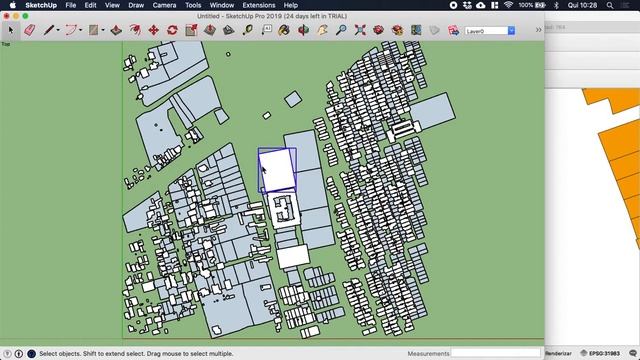Open the Instructor help status icon
Screen dimensions: 640x360
tap(31, 353)
